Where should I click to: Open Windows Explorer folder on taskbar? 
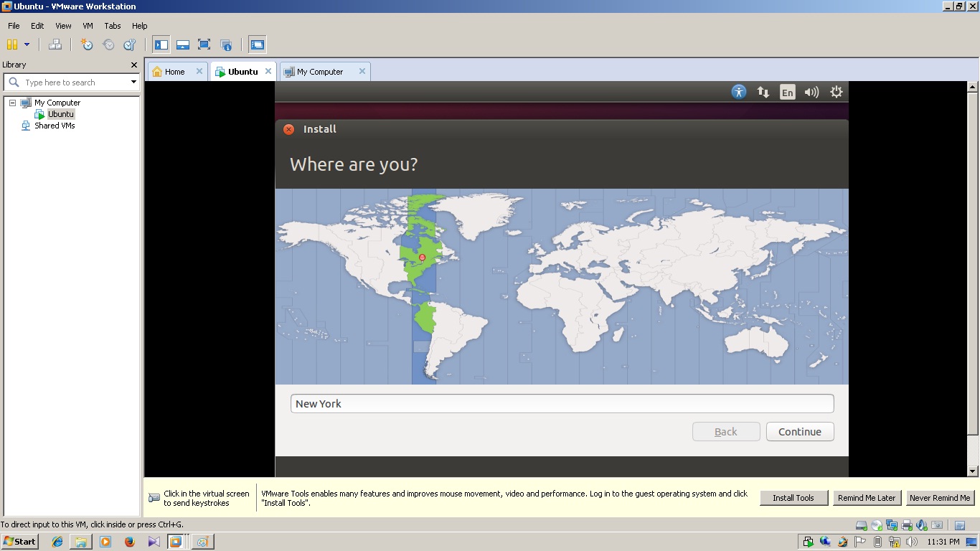pos(81,542)
